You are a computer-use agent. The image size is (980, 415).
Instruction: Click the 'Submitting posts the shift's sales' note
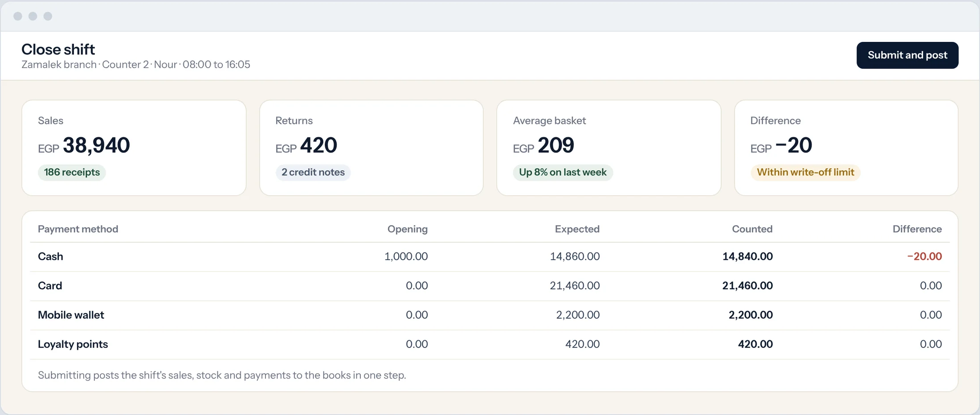(x=222, y=375)
